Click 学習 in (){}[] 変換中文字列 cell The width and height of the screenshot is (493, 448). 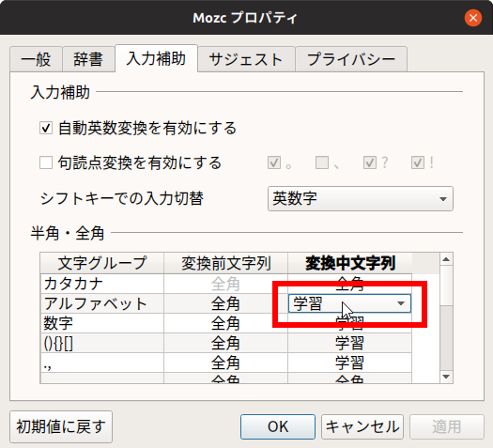click(349, 343)
